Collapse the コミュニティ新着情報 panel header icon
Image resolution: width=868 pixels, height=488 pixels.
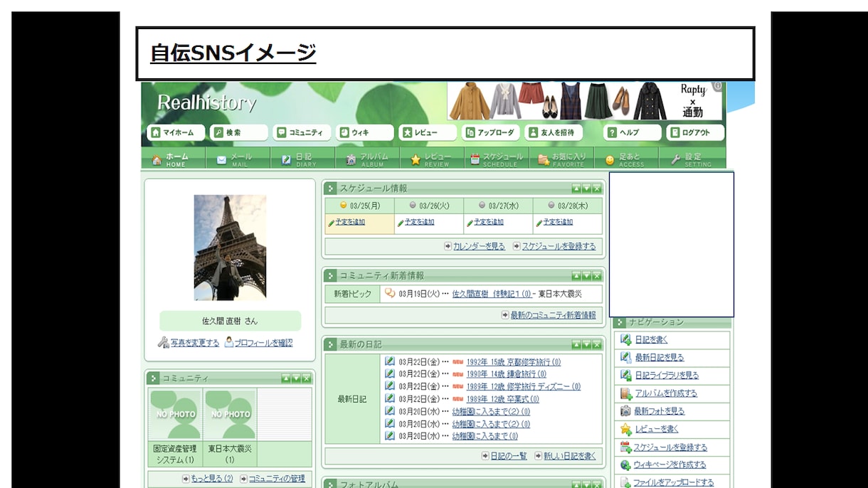(331, 276)
